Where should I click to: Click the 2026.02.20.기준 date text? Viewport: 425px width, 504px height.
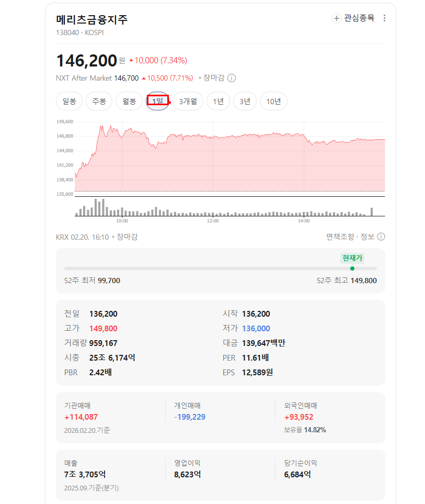87,430
